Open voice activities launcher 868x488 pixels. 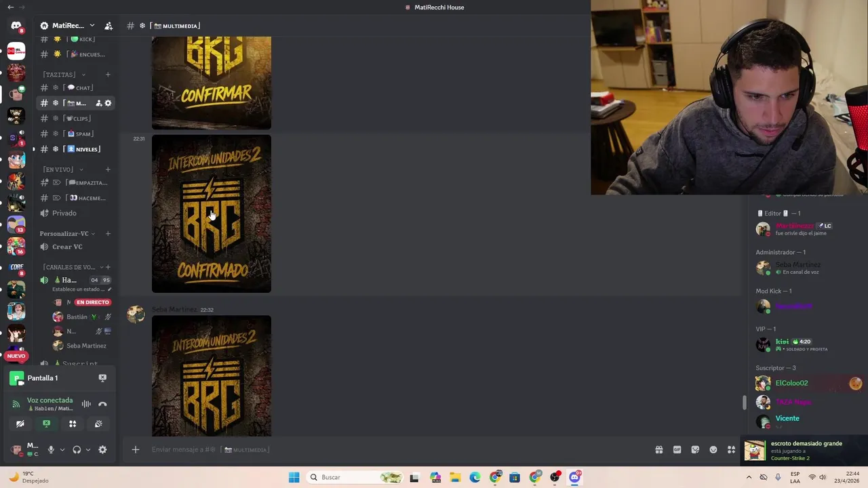(73, 424)
